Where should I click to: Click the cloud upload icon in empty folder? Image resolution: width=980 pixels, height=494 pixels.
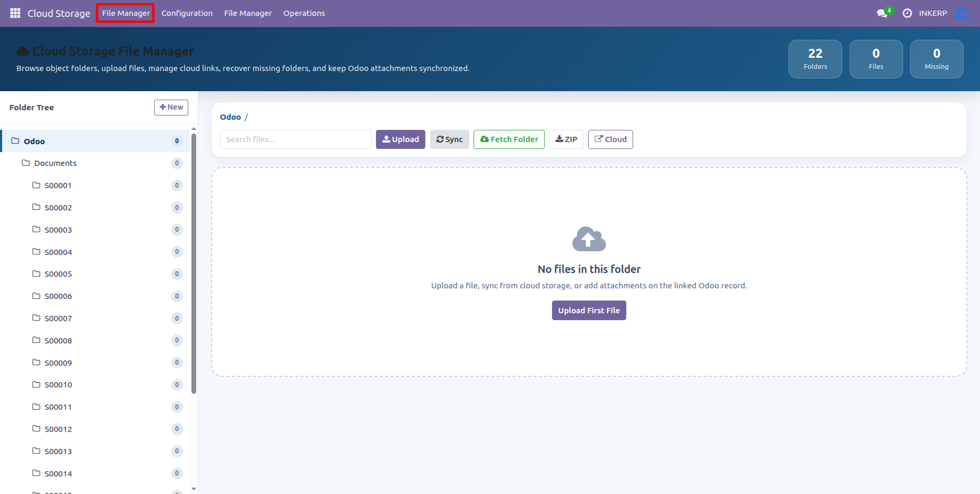pos(589,239)
